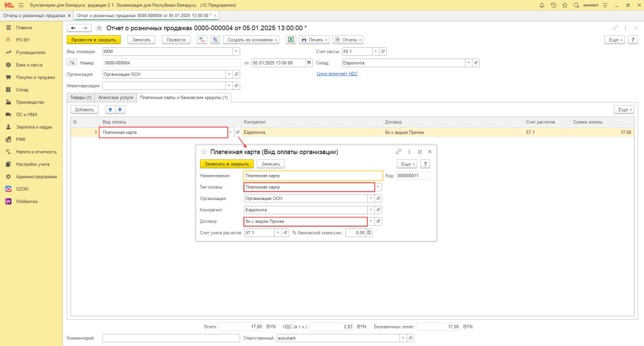644x346 pixels.
Task: Add Платежная карта dialog to favorites
Action: click(x=204, y=152)
